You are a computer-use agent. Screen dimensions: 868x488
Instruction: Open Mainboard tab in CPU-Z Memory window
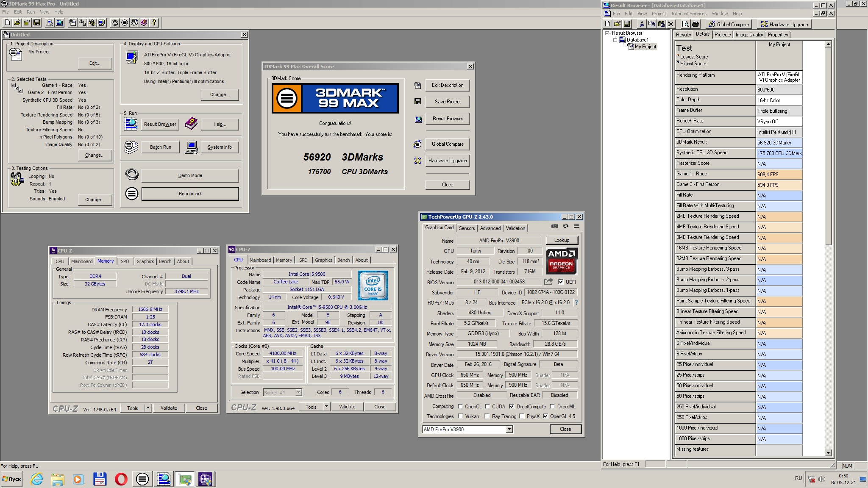(x=82, y=261)
